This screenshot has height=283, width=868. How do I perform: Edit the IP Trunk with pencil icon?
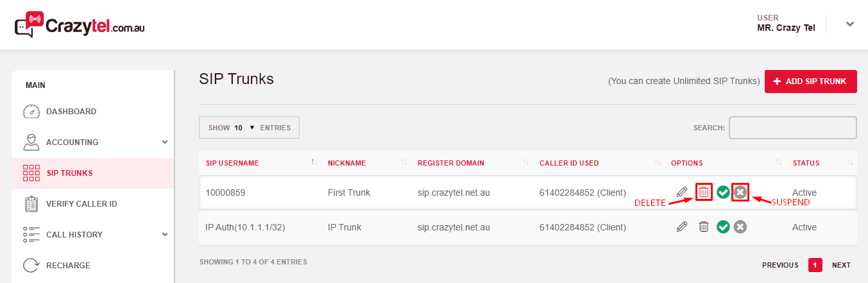(x=682, y=227)
